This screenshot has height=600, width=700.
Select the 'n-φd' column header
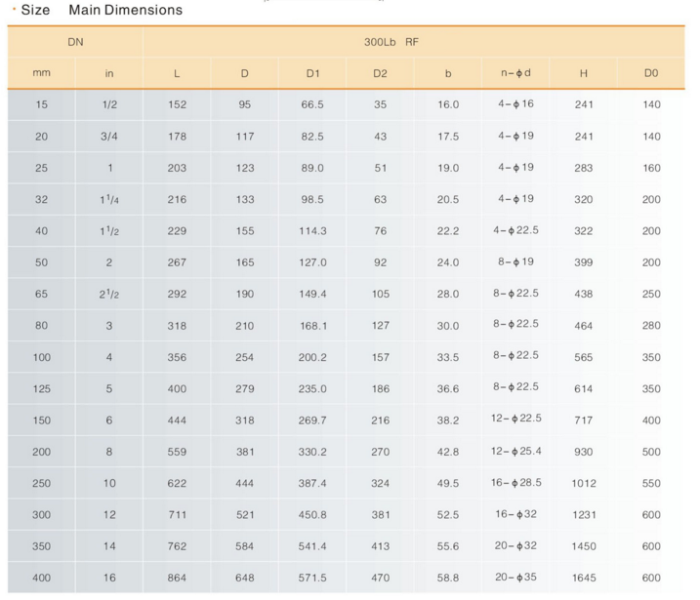point(515,73)
